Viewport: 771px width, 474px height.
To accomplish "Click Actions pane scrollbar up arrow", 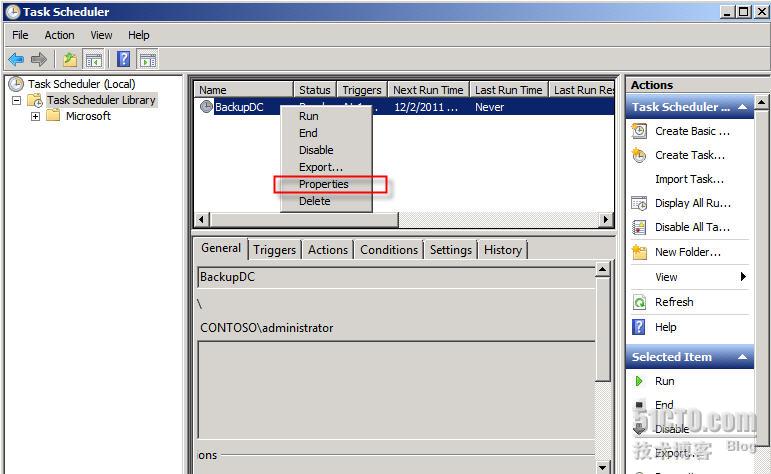I will click(761, 102).
